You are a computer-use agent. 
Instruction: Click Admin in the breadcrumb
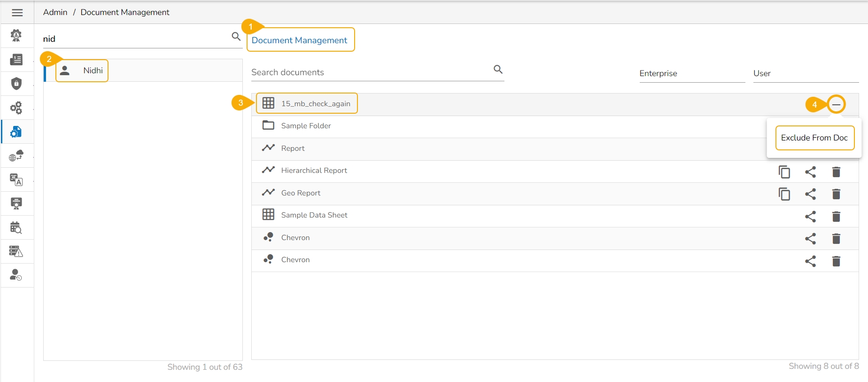coord(55,12)
